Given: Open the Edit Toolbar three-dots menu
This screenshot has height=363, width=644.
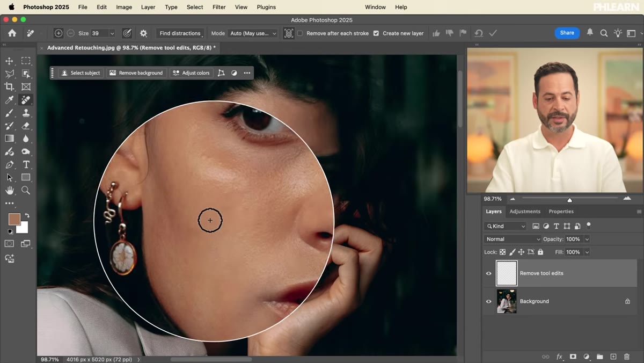Looking at the screenshot, I should point(9,204).
